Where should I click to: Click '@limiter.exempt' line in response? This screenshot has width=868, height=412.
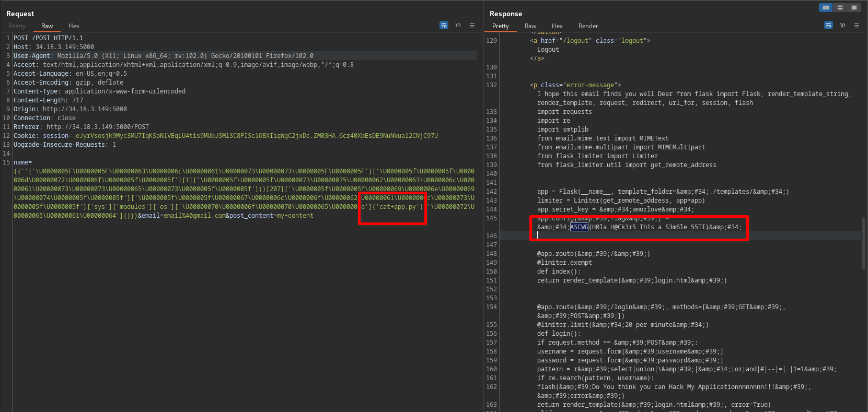click(x=564, y=263)
